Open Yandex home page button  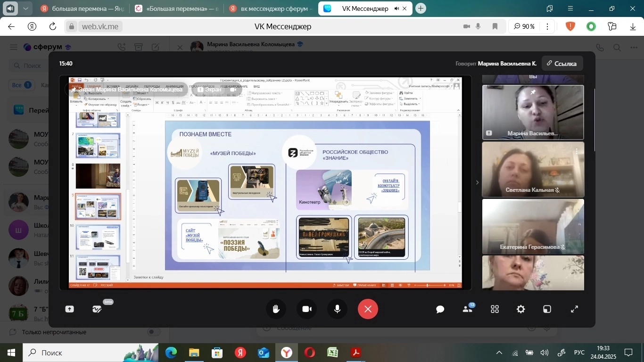coord(32,26)
